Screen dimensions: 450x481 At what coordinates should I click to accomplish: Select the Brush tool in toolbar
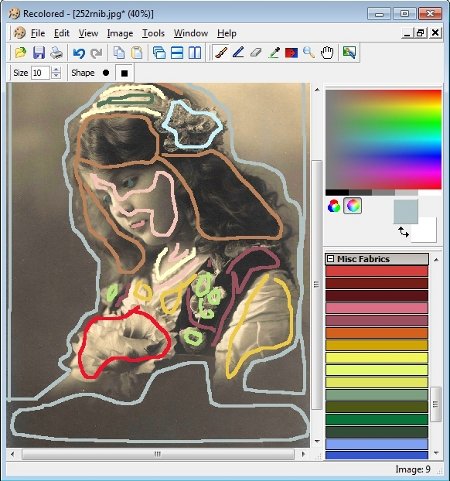click(x=221, y=53)
